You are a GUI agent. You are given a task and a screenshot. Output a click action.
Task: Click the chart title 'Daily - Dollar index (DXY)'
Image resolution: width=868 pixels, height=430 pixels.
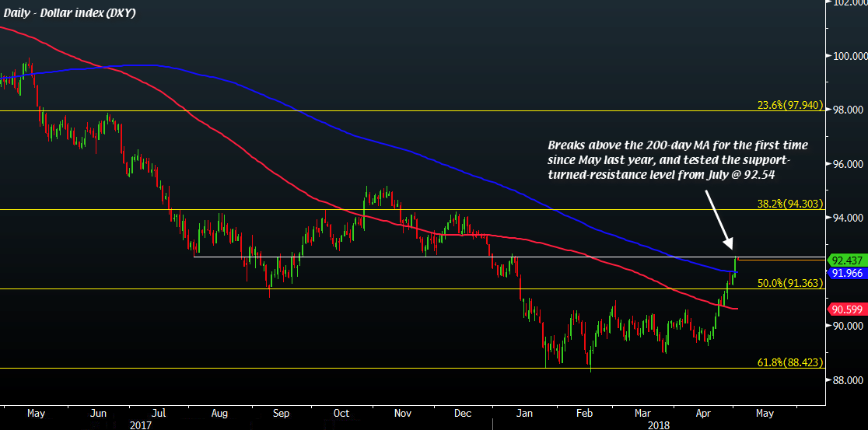pos(69,13)
